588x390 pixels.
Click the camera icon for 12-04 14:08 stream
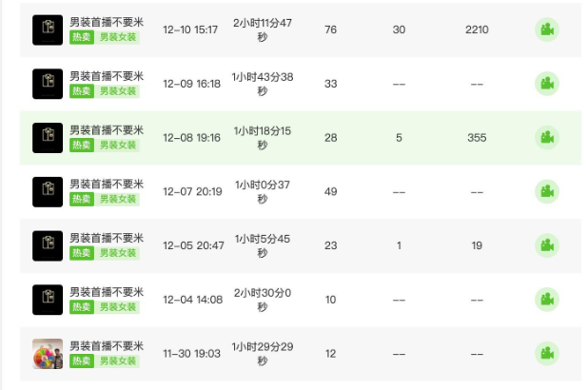[x=547, y=300]
